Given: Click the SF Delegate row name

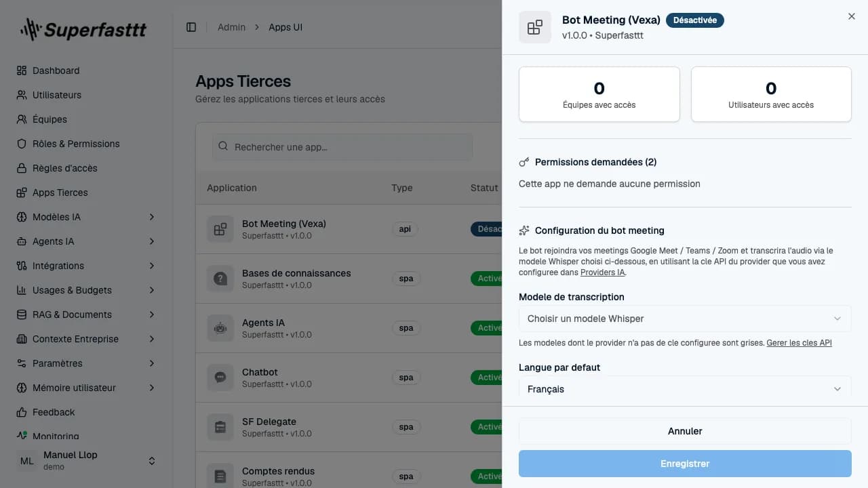Looking at the screenshot, I should [x=269, y=422].
